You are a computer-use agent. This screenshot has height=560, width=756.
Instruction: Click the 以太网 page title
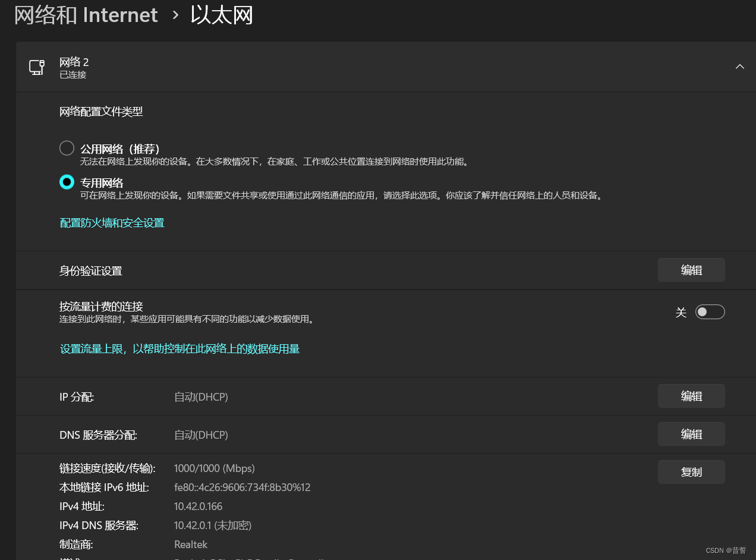(220, 15)
